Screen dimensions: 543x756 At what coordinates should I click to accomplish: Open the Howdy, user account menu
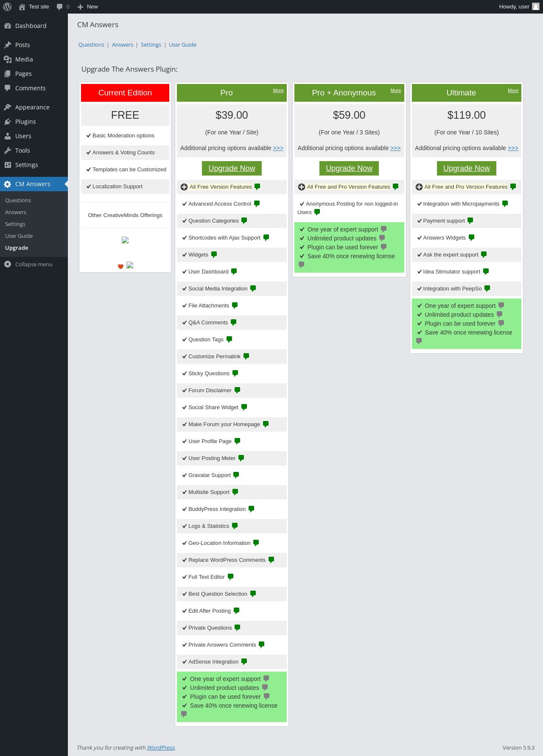click(x=519, y=7)
